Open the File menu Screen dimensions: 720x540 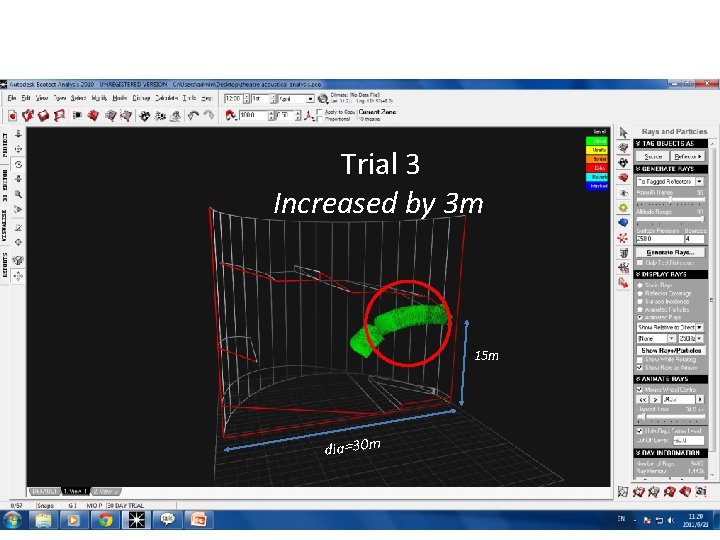pyautogui.click(x=12, y=98)
